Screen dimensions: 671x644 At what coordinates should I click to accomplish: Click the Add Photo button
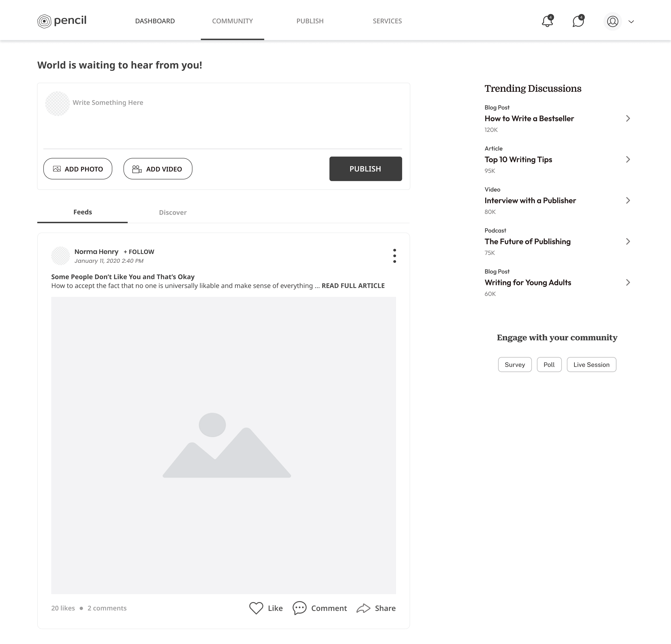[78, 169]
